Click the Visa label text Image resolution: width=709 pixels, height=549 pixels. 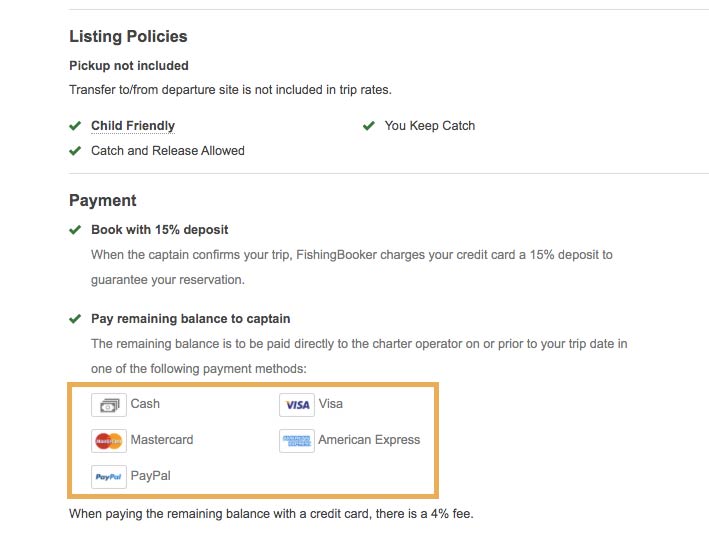point(331,403)
